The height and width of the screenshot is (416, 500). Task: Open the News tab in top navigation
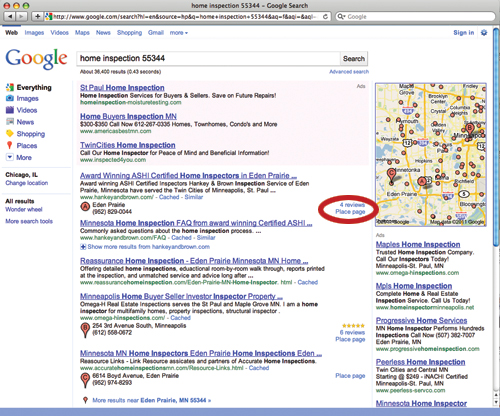tap(103, 33)
